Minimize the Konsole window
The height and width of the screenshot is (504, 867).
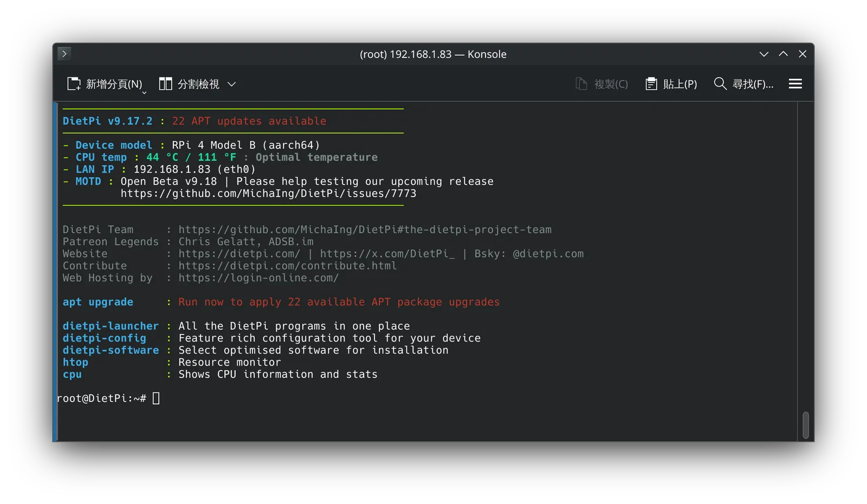tap(764, 54)
